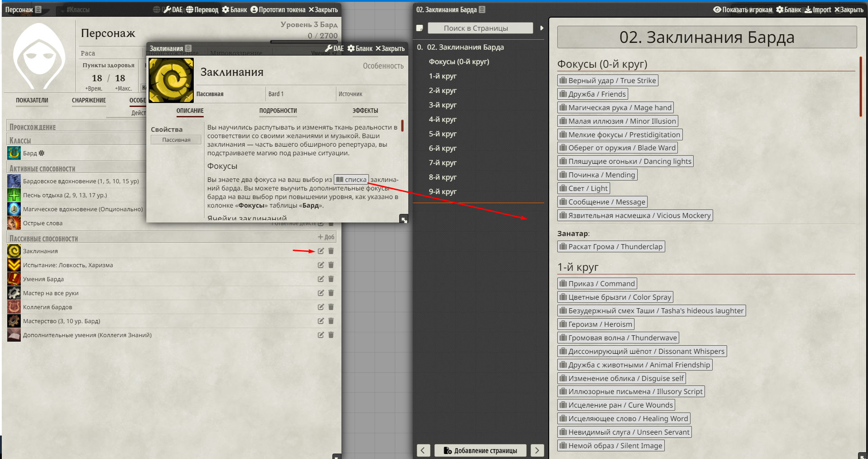This screenshot has height=459, width=868.
Task: Edit Мастерство (3, 10 ур. Бард) feature
Action: pos(321,321)
